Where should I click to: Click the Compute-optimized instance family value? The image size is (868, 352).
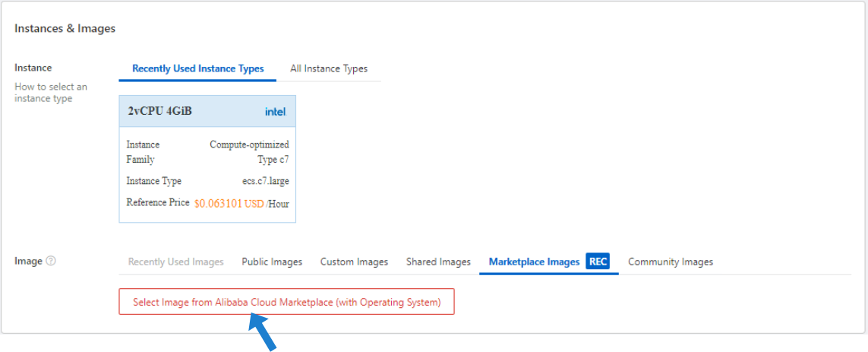tap(249, 144)
